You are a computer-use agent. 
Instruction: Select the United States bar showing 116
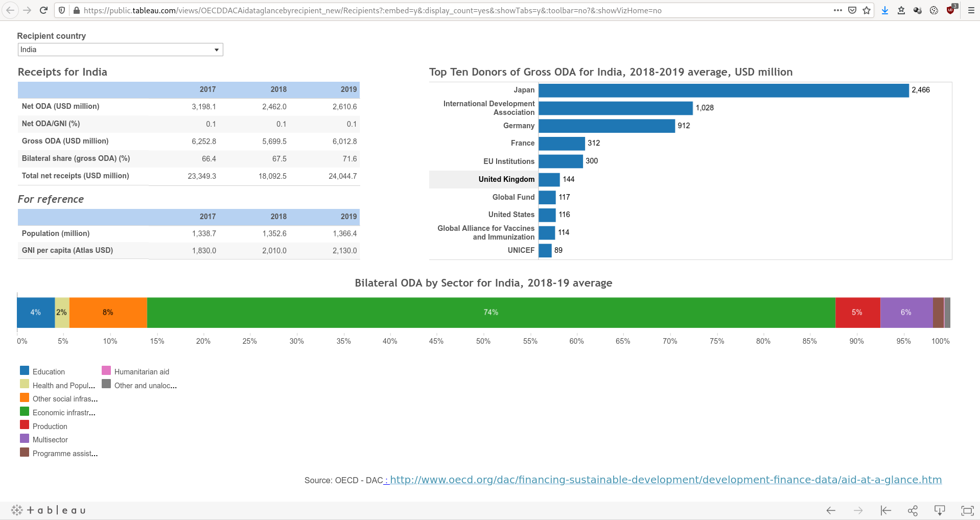(547, 215)
